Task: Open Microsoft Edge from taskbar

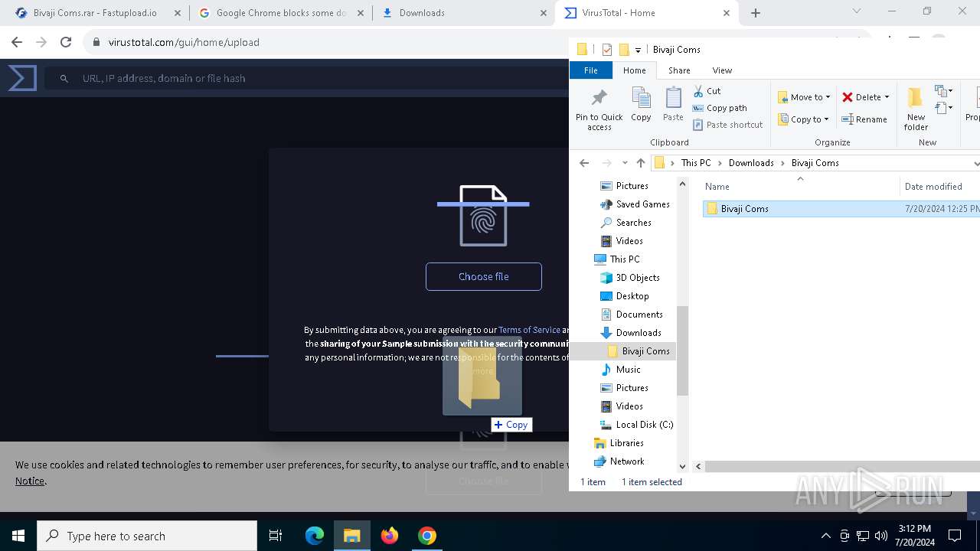Action: pyautogui.click(x=315, y=536)
